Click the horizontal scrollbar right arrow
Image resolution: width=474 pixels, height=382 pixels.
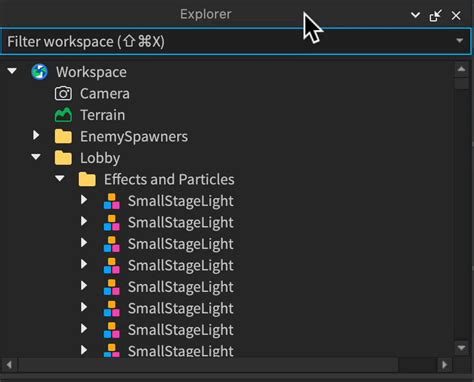coord(444,365)
